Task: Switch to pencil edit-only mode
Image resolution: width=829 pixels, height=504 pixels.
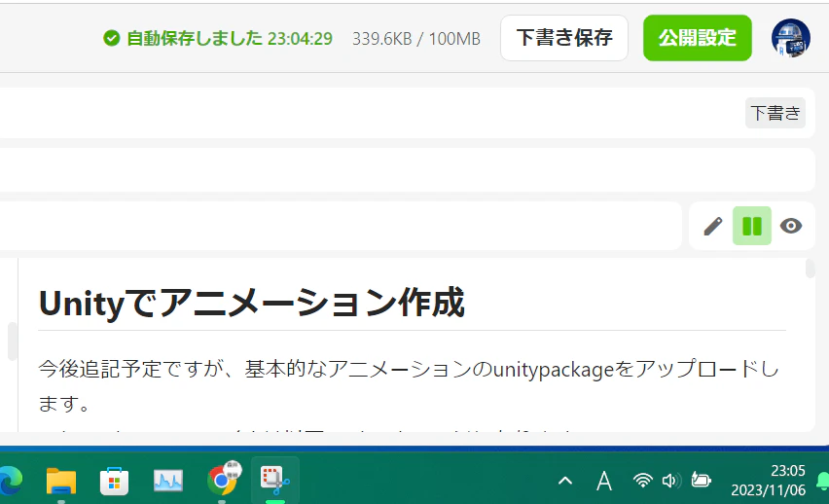Action: point(712,226)
